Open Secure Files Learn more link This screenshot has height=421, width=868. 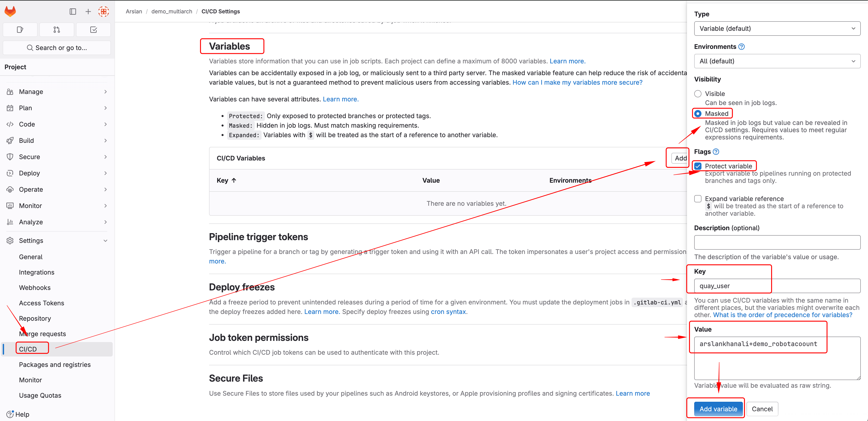pyautogui.click(x=632, y=393)
